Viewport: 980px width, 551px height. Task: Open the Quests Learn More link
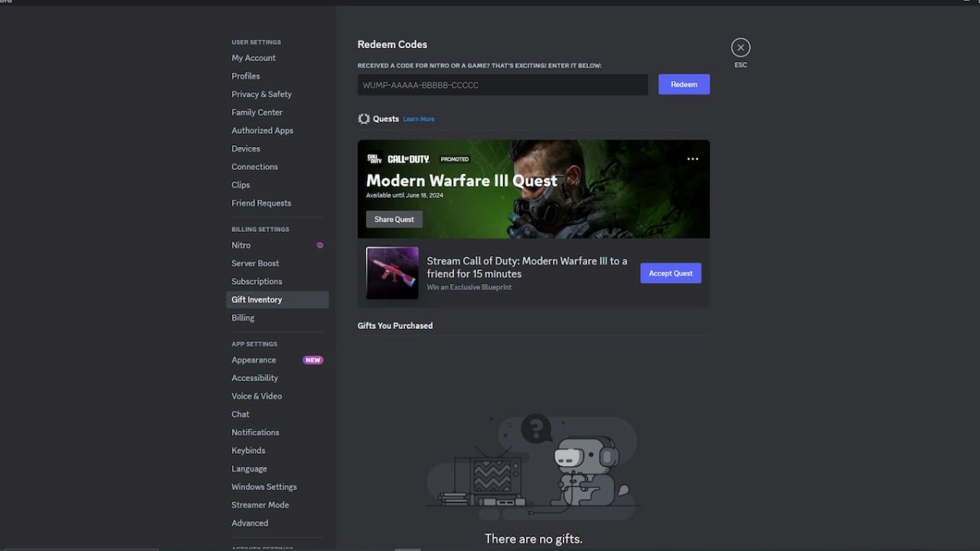click(x=419, y=119)
